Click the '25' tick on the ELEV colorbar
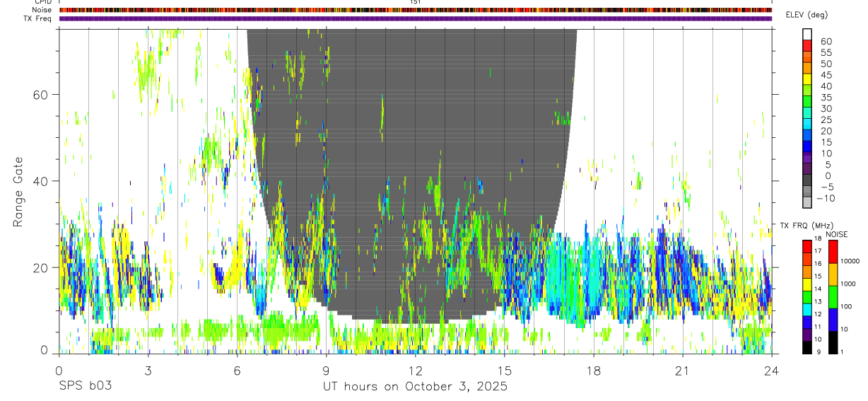This screenshot has height=401, width=868. [826, 120]
